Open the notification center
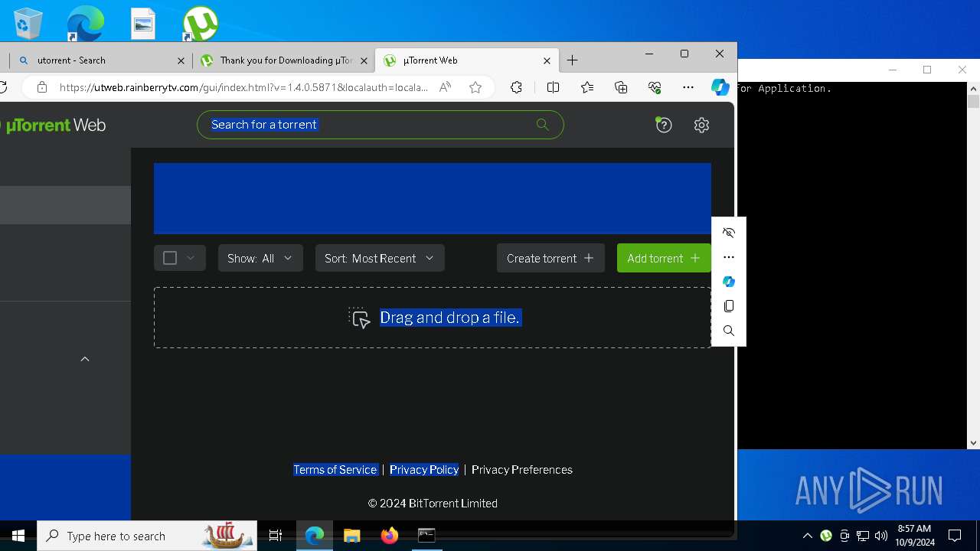Image resolution: width=980 pixels, height=551 pixels. click(955, 536)
